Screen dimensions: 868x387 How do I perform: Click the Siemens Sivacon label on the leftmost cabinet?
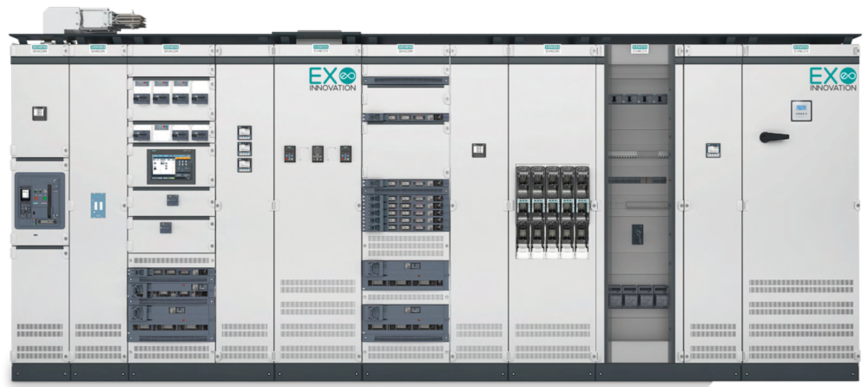[x=40, y=49]
